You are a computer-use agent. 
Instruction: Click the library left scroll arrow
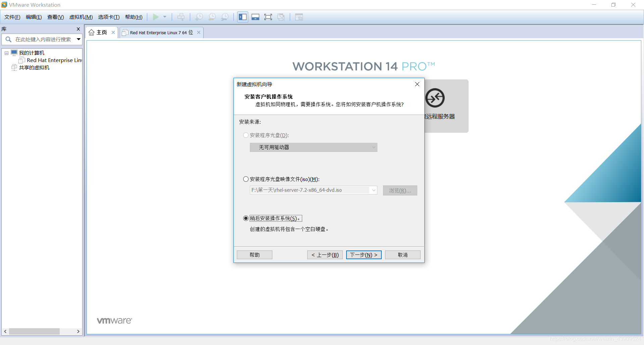click(5, 331)
